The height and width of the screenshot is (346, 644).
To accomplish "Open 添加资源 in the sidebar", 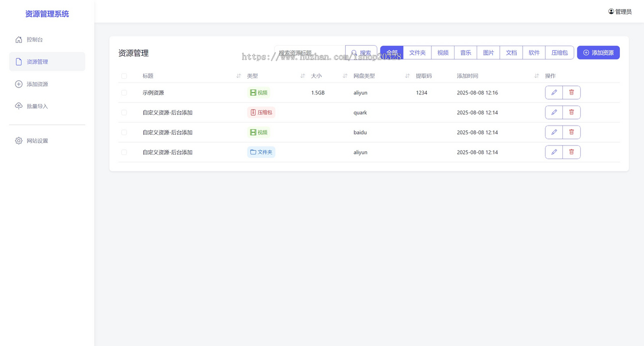I will tap(47, 84).
